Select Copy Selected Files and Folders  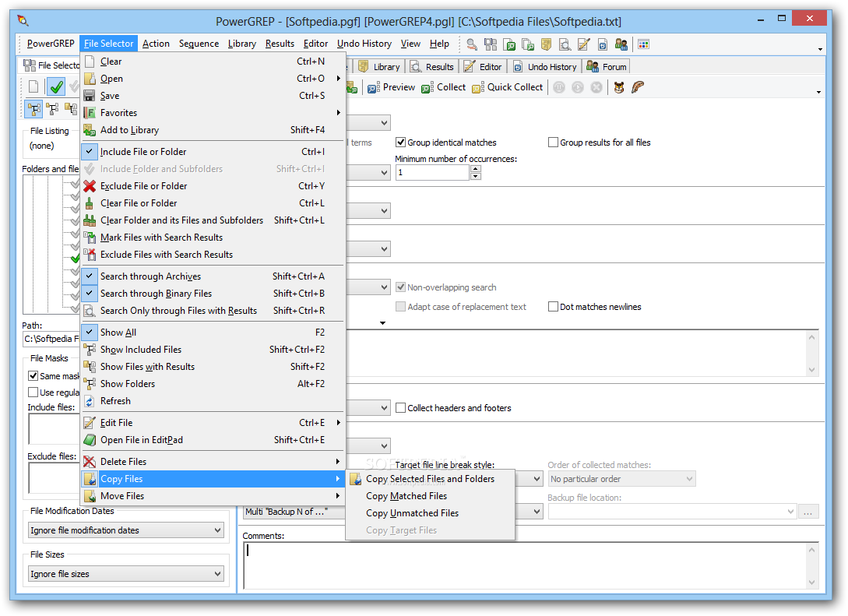(x=430, y=479)
